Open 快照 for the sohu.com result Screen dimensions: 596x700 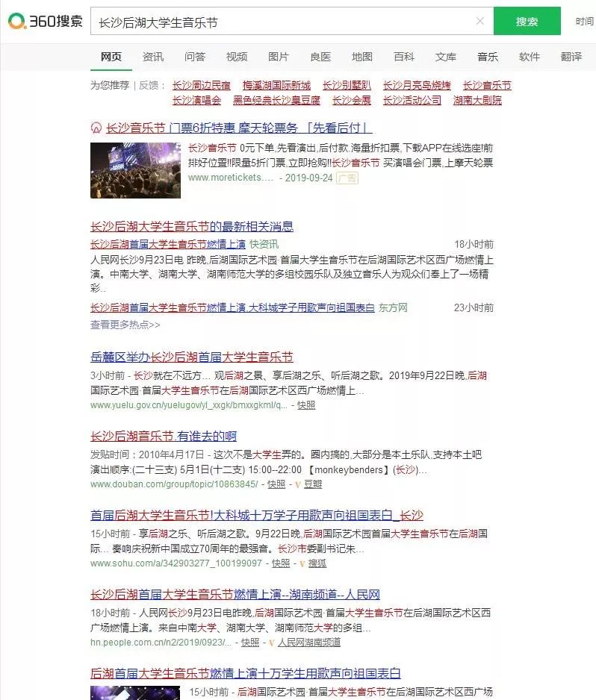pos(281,563)
